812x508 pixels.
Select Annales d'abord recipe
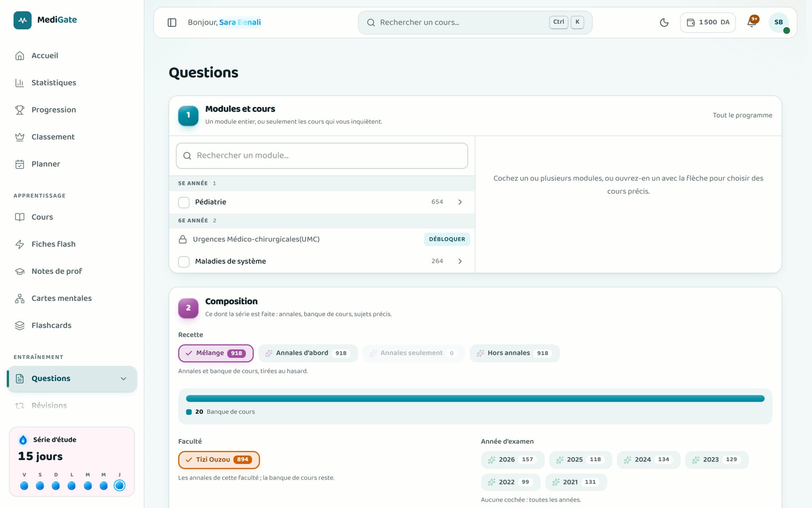pyautogui.click(x=308, y=353)
